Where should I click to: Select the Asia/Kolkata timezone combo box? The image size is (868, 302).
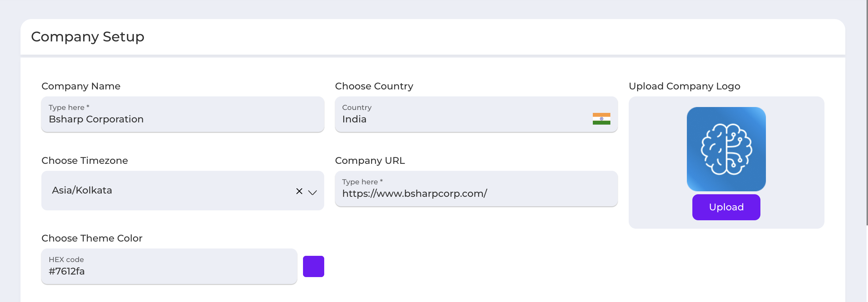point(183,191)
